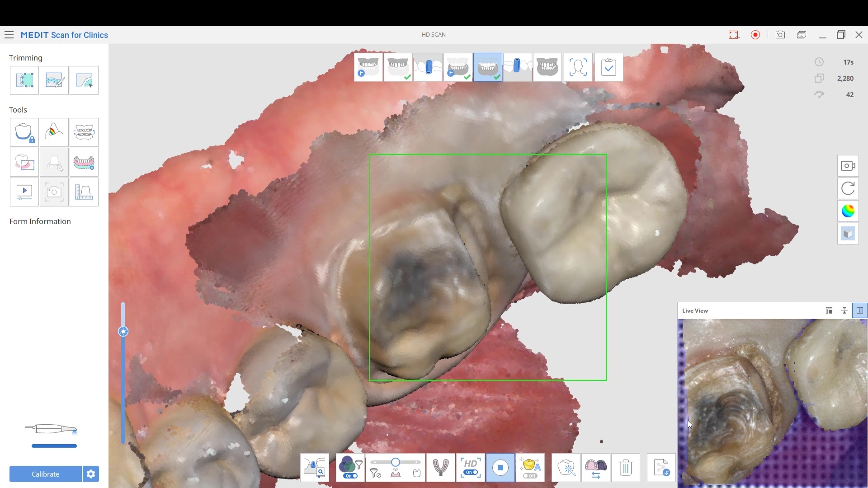Open the Face scan stage
Image resolution: width=868 pixels, height=488 pixels.
(578, 67)
